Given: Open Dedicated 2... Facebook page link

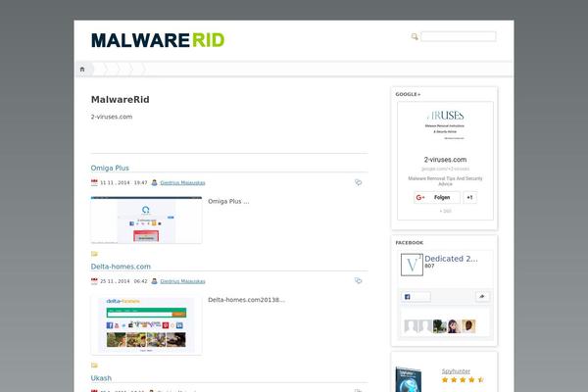Looking at the screenshot, I should [451, 259].
